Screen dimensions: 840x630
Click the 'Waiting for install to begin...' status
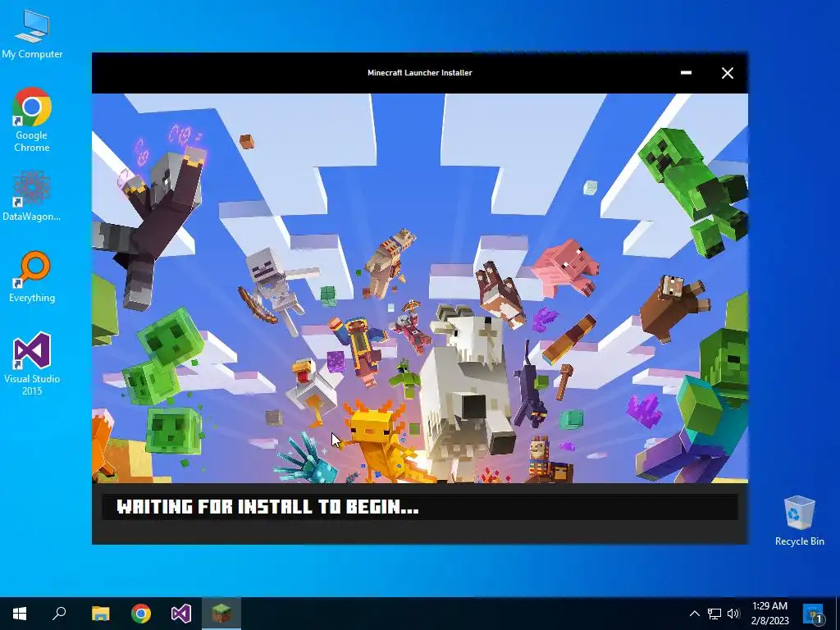[267, 507]
